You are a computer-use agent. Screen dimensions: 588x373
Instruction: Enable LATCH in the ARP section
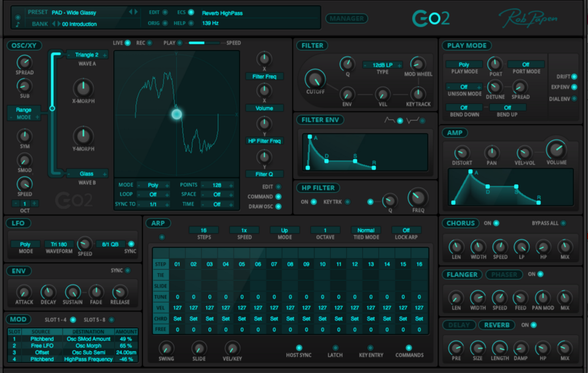[x=335, y=348]
